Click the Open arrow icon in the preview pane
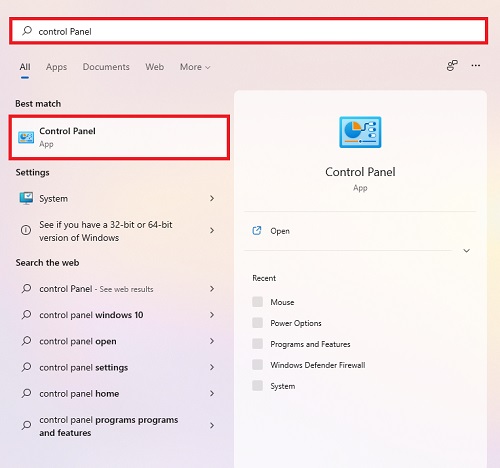 [257, 231]
